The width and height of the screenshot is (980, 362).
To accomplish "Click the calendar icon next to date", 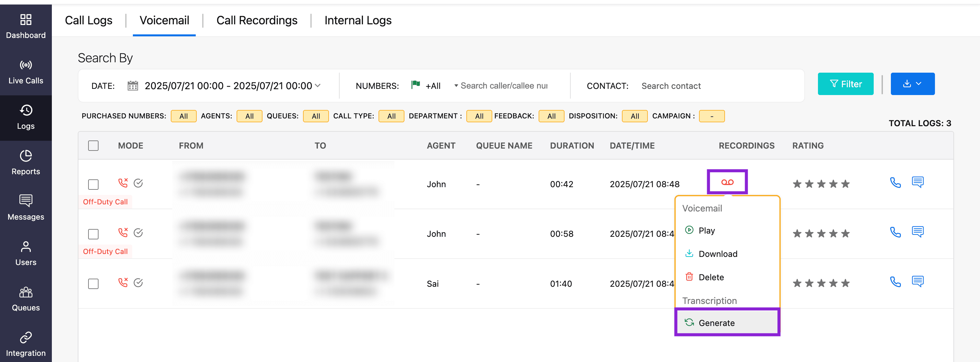I will coord(133,86).
